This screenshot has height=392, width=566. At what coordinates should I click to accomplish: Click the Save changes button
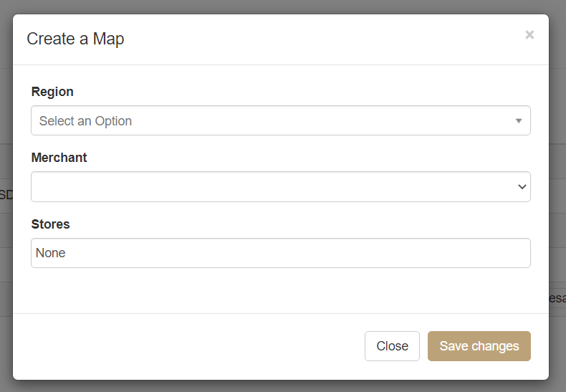click(479, 346)
